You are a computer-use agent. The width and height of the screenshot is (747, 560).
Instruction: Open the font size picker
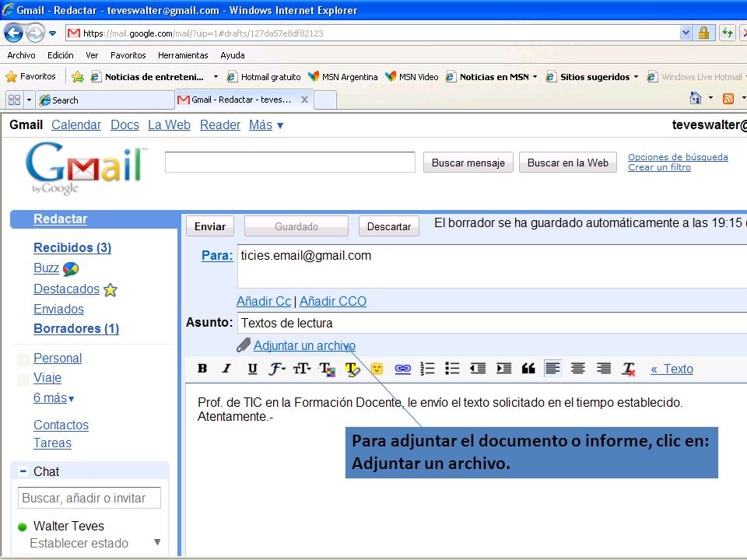pos(302,369)
